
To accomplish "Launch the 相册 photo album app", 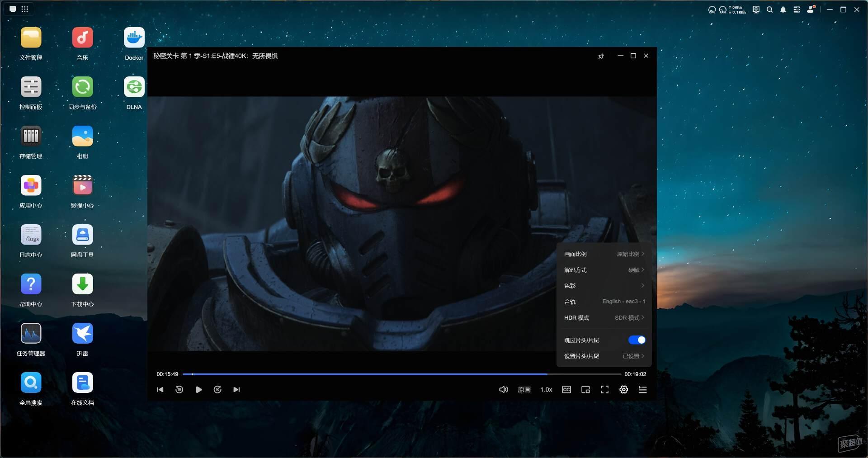I will [x=82, y=136].
